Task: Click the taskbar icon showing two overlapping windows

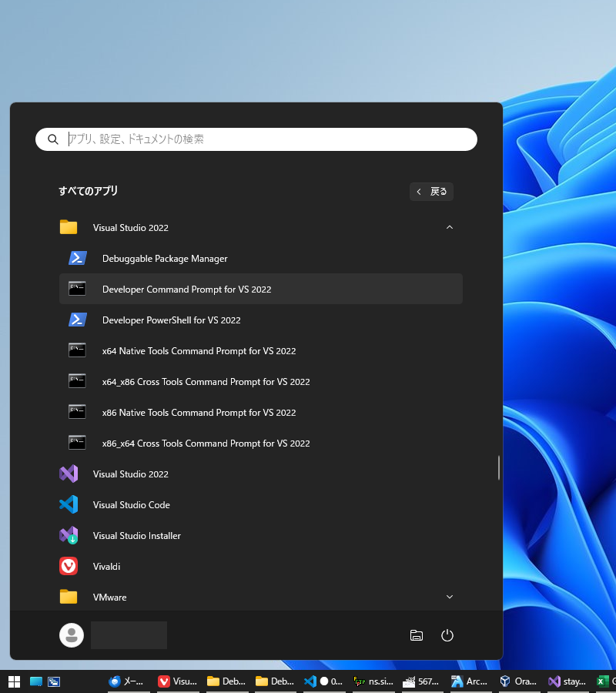Action: [x=54, y=681]
